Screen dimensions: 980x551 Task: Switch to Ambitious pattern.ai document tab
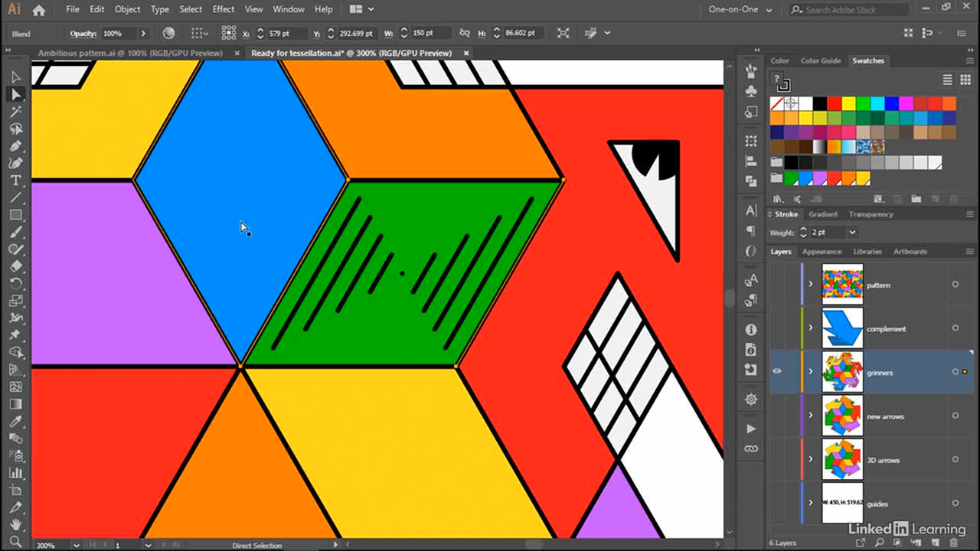(x=130, y=53)
